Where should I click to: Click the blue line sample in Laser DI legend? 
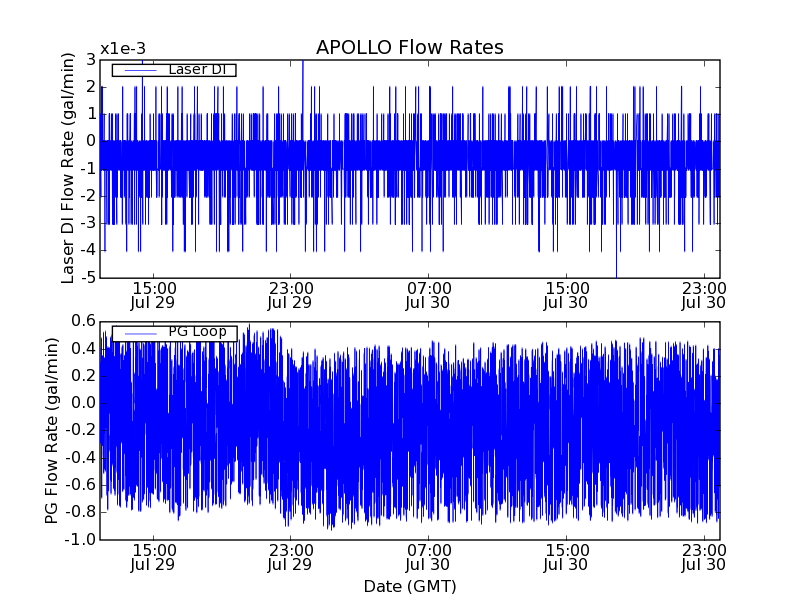coord(140,70)
